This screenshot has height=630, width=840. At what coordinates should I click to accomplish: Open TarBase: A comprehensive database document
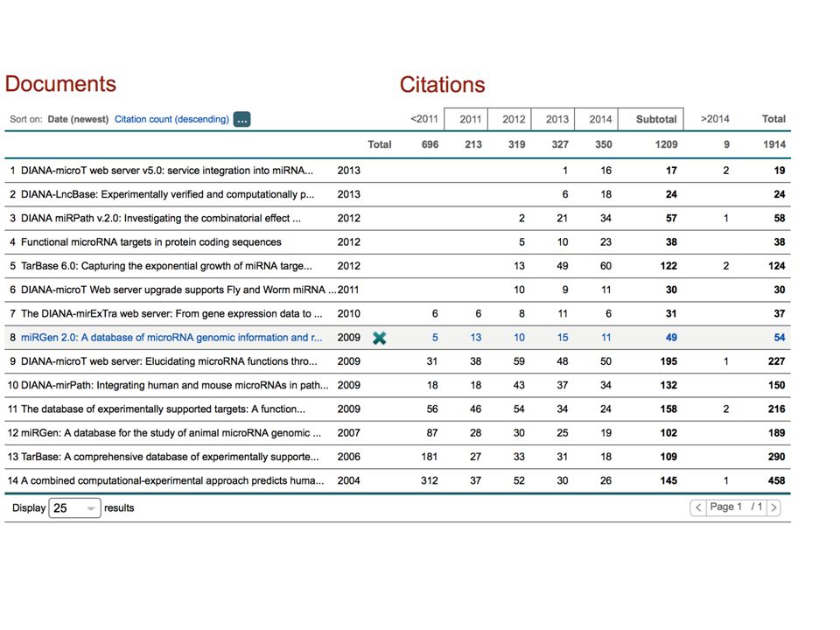click(x=170, y=457)
